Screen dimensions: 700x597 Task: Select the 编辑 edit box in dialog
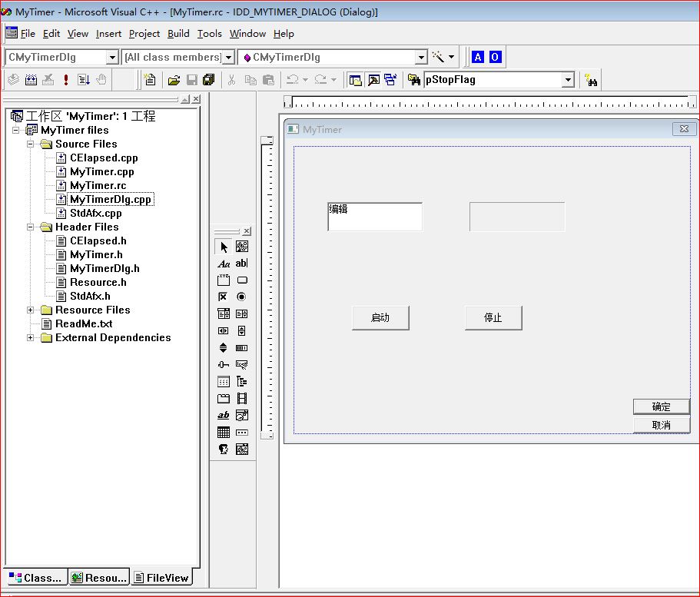click(x=374, y=217)
